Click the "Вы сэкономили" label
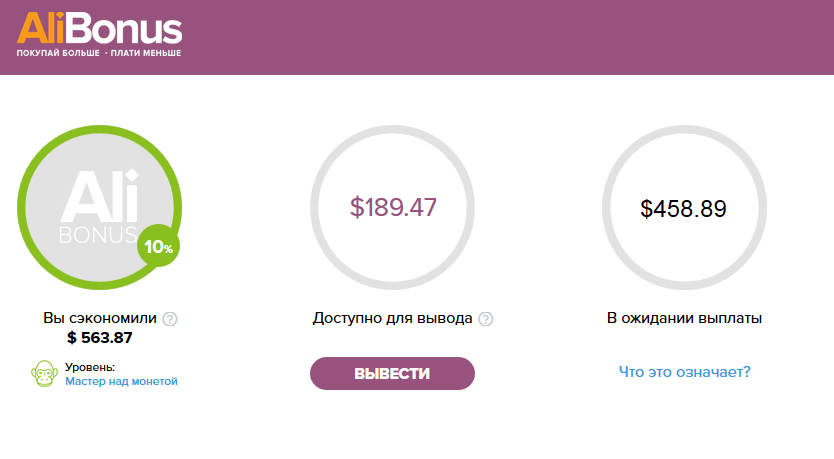 (100, 318)
